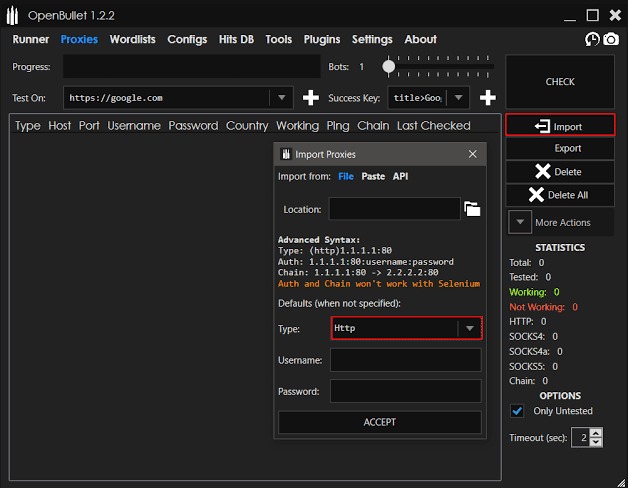Click the Delete button with X icon

coord(559,172)
